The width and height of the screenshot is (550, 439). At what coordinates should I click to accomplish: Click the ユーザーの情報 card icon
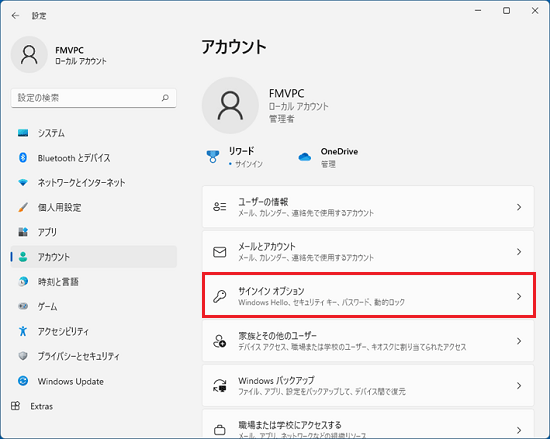pos(220,207)
